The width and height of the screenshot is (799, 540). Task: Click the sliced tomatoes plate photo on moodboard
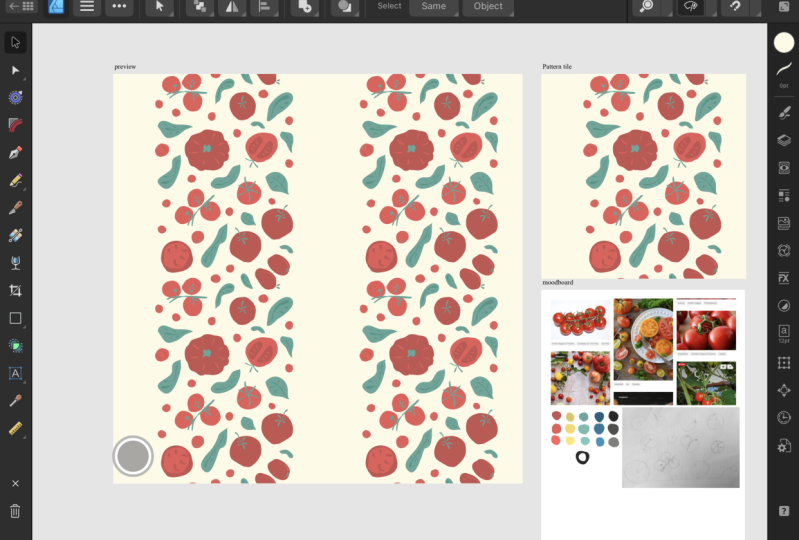643,339
